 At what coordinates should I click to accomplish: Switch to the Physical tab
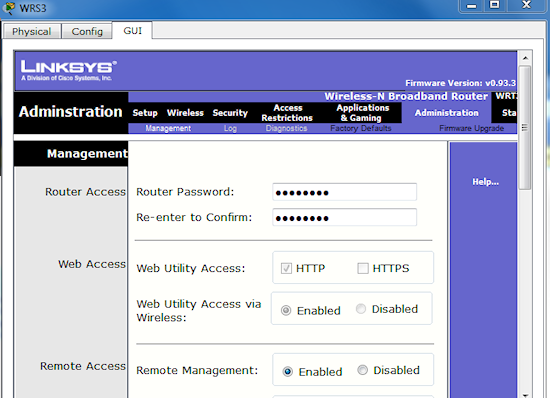click(x=32, y=32)
